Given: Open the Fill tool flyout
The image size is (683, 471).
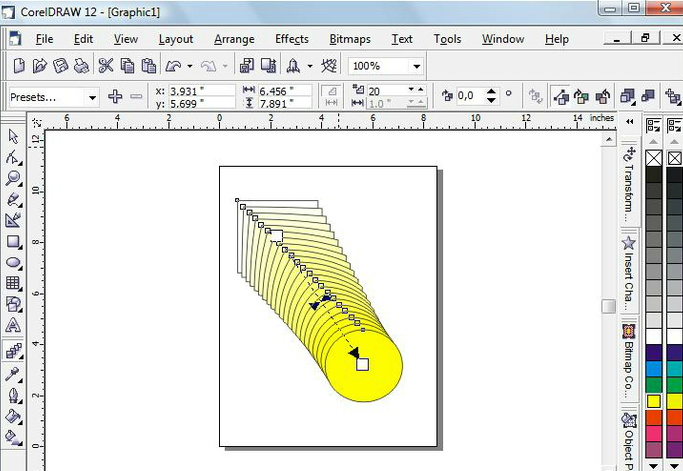Looking at the screenshot, I should coord(13,417).
